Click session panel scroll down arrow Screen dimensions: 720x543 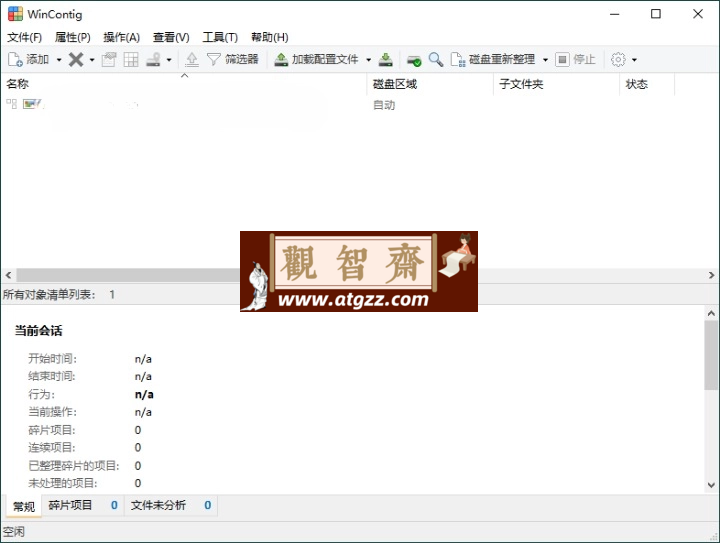pos(711,485)
